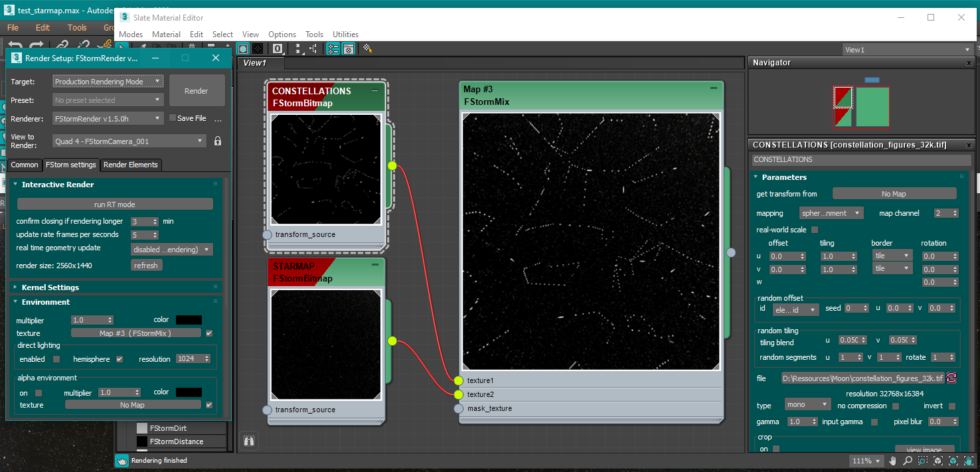Open View to Render Quad 4 dropdown
Screen dimensions: 980x472
pyautogui.click(x=129, y=141)
